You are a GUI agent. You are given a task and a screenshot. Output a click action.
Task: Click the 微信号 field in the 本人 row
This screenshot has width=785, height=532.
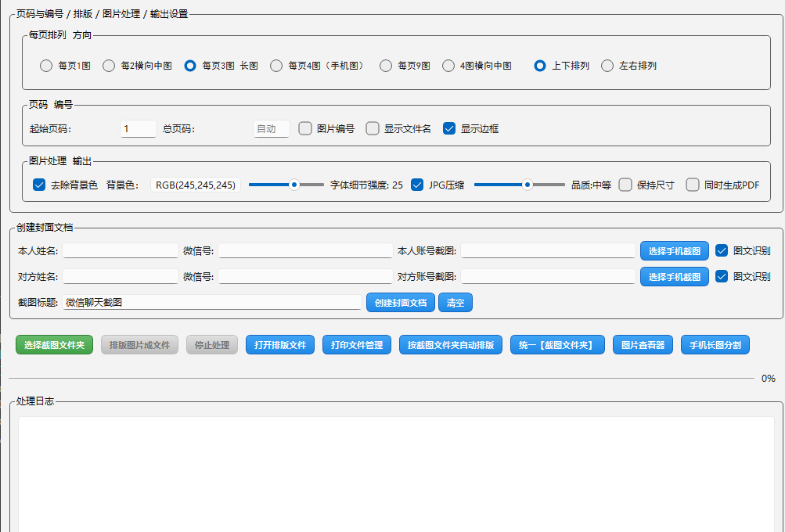(x=305, y=250)
